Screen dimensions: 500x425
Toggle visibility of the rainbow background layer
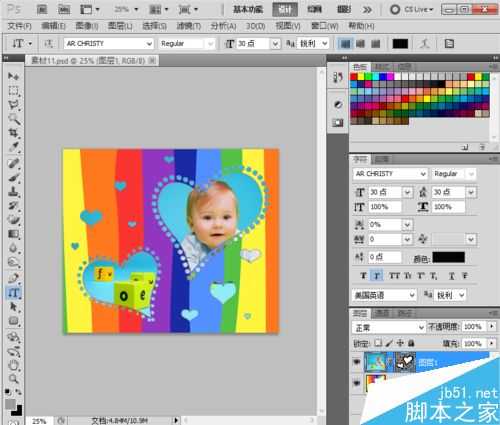coord(357,383)
